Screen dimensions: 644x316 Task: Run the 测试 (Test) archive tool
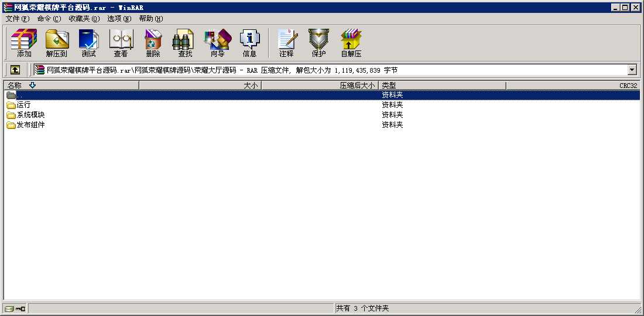point(89,43)
